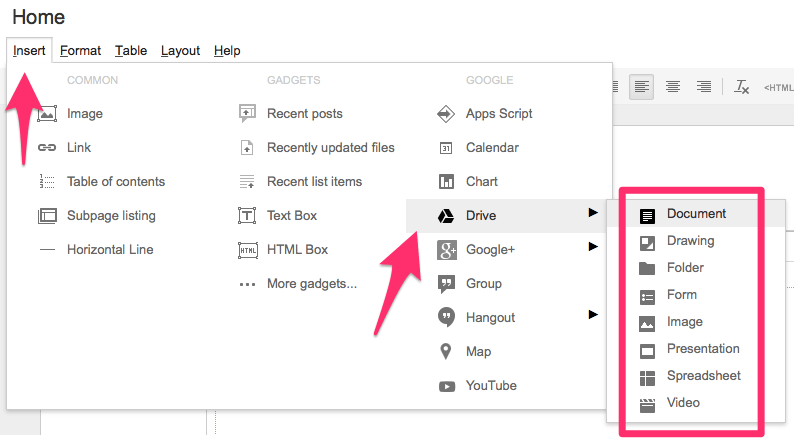Toggle left align in the toolbar
This screenshot has height=438, width=794.
coord(642,87)
